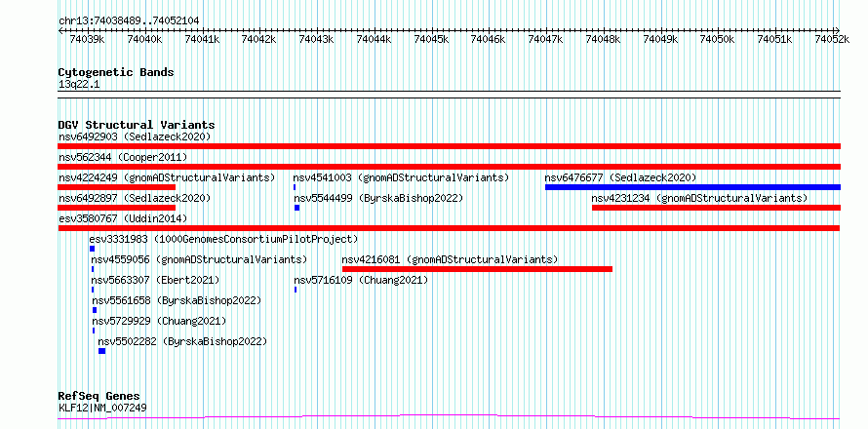Viewport: 868px width, 429px height.
Task: Open esv3331983 (1000GenomesConsortiumPilotProject) label
Action: (223, 239)
